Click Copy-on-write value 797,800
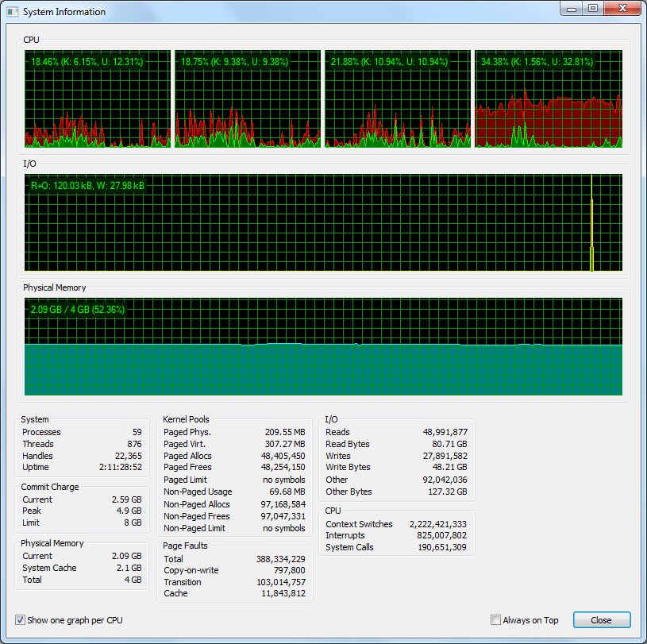The width and height of the screenshot is (647, 644). click(x=290, y=570)
